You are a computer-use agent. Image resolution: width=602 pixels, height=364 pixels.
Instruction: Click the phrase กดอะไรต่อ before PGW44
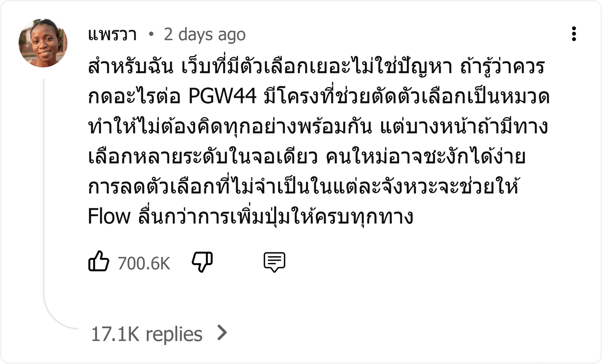pyautogui.click(x=134, y=96)
